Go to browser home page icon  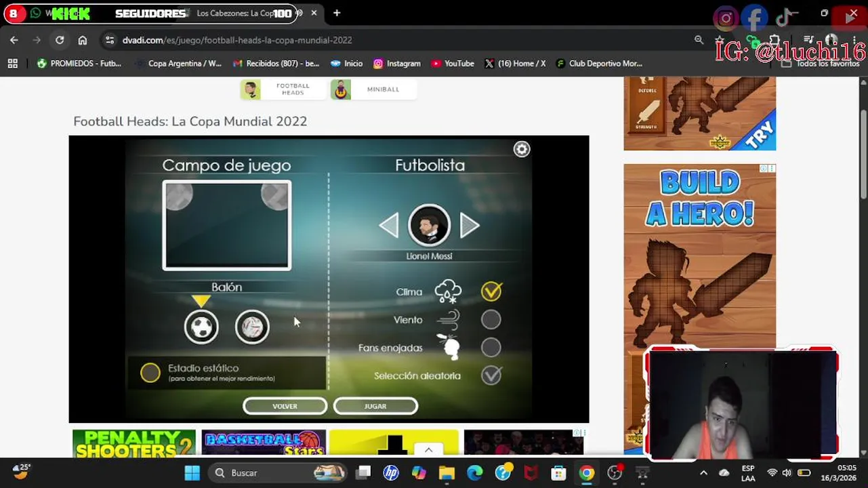(83, 40)
